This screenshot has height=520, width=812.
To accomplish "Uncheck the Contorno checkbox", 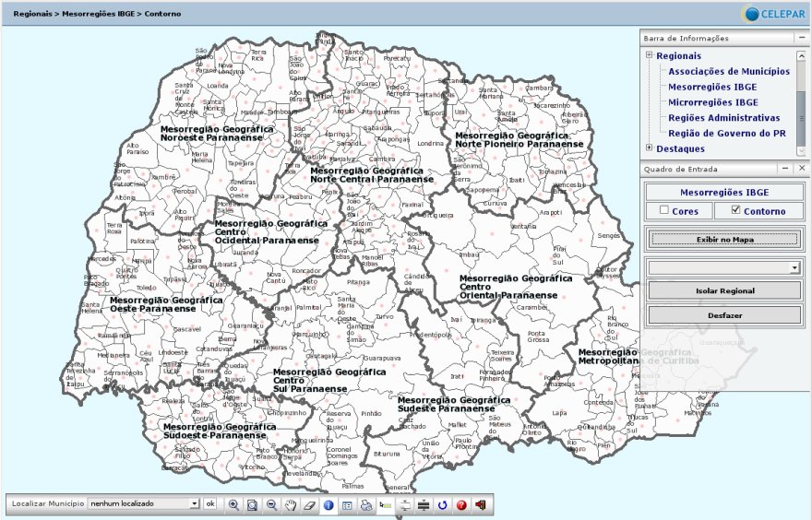I will (x=735, y=211).
